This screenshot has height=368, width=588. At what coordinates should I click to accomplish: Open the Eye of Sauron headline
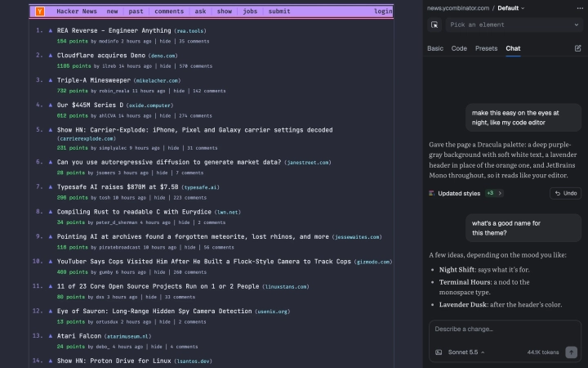[x=154, y=311]
